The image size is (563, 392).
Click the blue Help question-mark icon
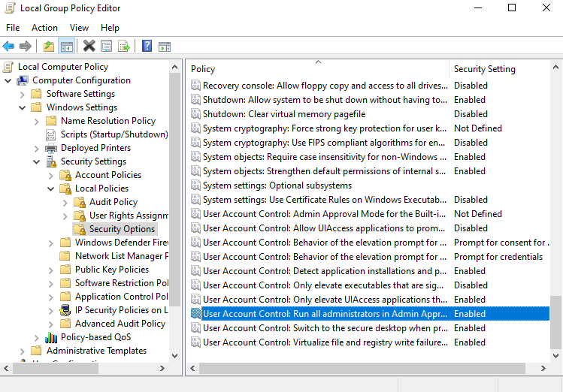[147, 46]
